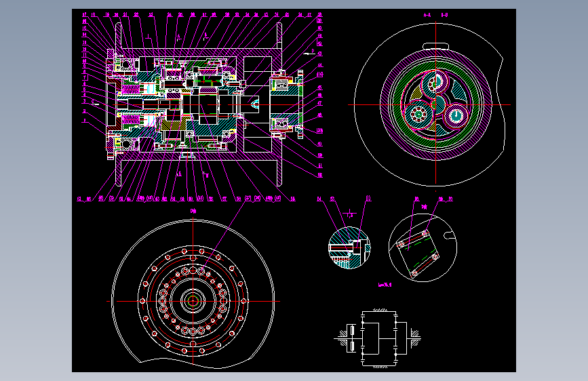This screenshot has height=381, width=588.
Task: Click the D arrow marker right of the main section
Action: 309,52
